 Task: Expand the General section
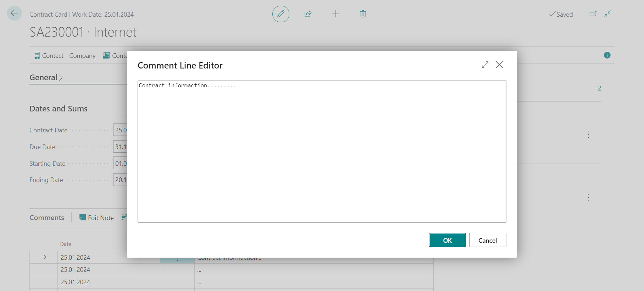tap(46, 77)
